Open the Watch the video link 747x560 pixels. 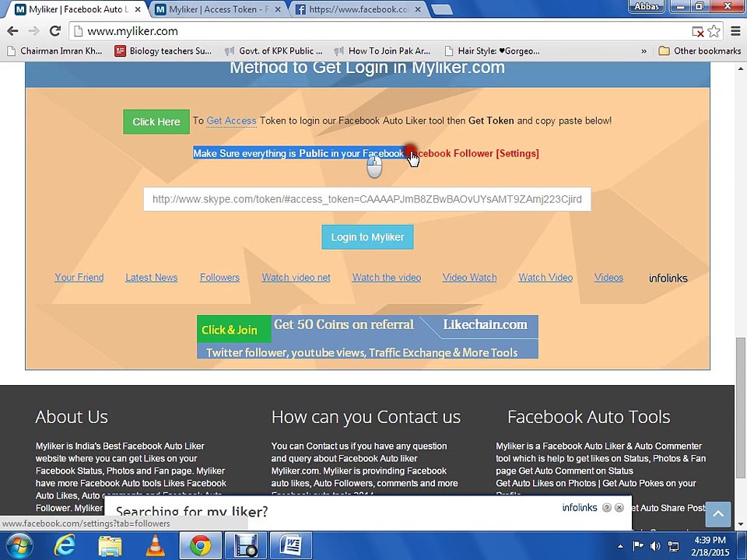387,277
